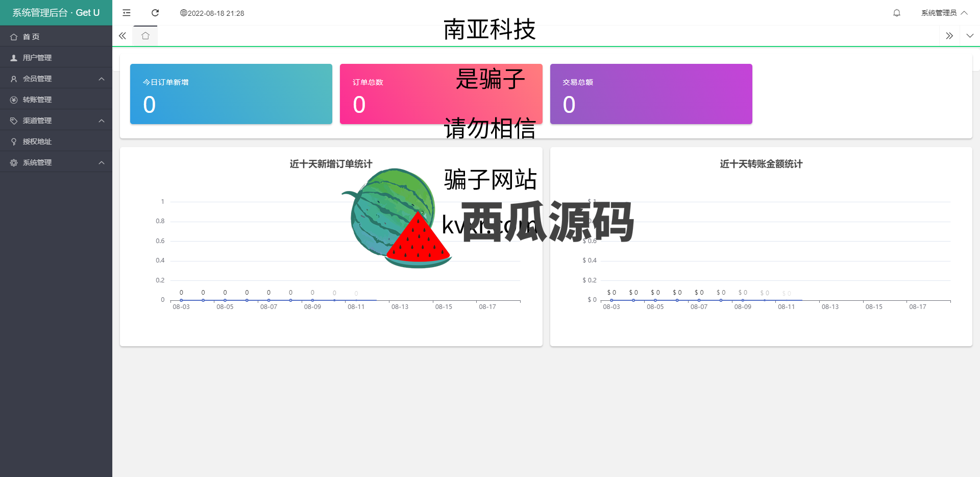Open the 系统管理员 user dropdown
Viewport: 980px width, 477px height.
point(944,13)
